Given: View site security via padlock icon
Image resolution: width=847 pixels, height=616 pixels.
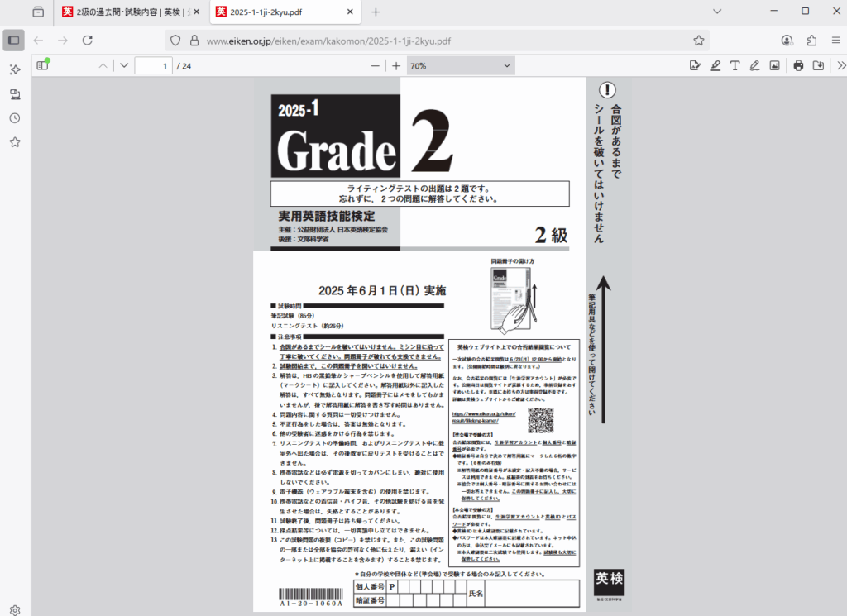Looking at the screenshot, I should [x=194, y=41].
